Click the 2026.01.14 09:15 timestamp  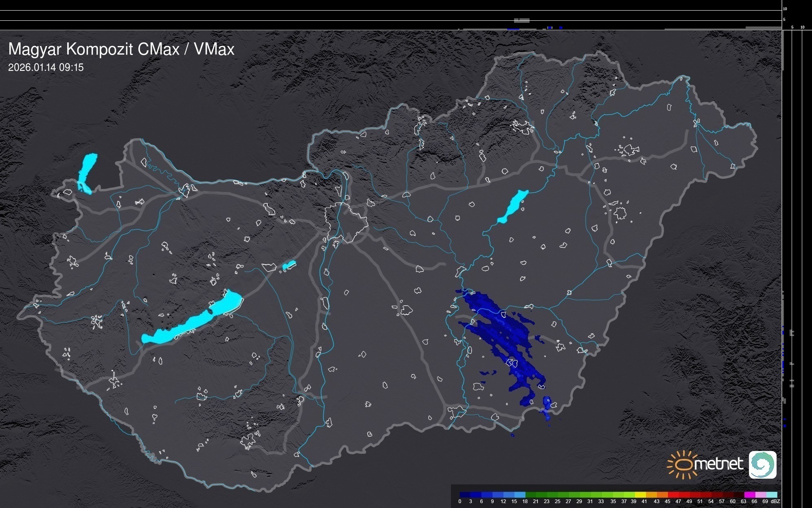pos(46,68)
